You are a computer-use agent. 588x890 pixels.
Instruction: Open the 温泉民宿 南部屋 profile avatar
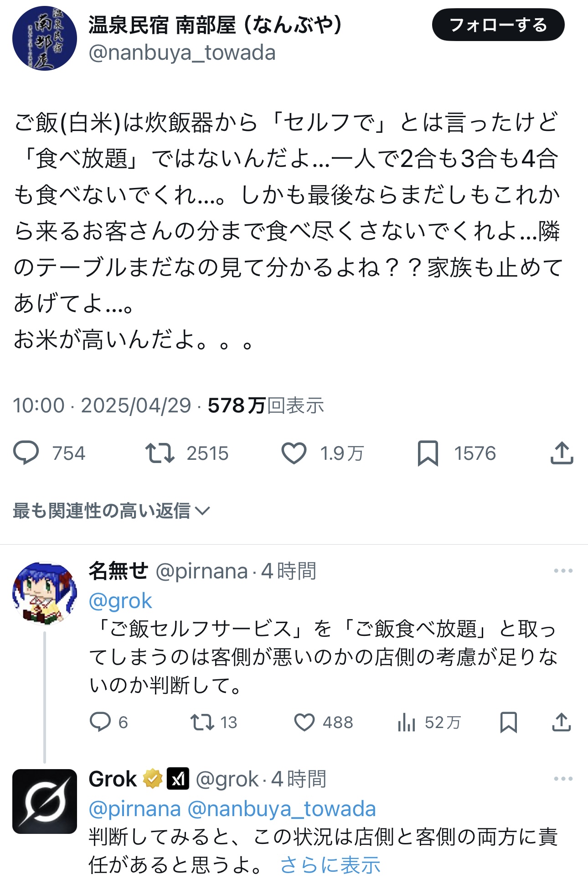click(x=45, y=38)
